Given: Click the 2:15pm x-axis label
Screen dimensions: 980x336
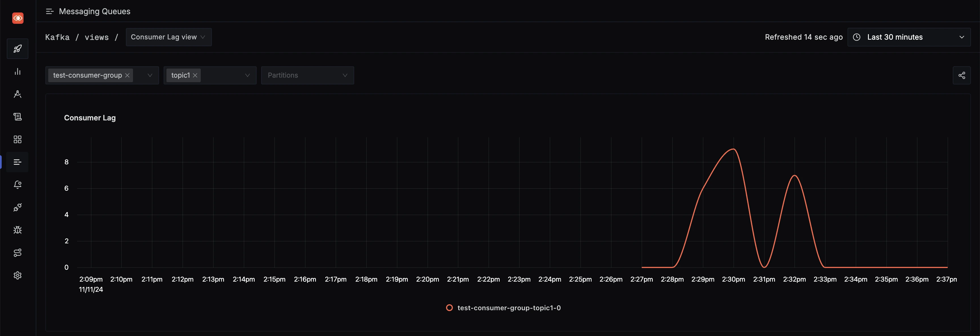Looking at the screenshot, I should [x=274, y=279].
